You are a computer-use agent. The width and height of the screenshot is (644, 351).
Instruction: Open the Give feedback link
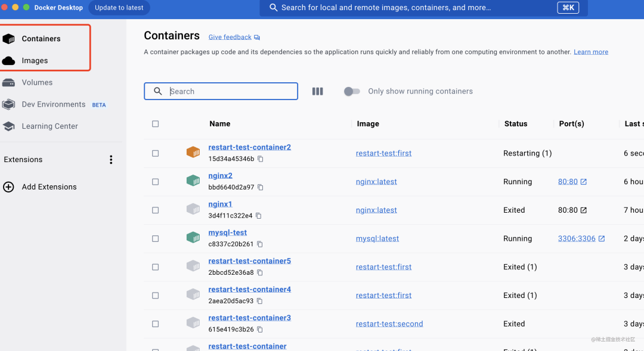[x=230, y=37]
